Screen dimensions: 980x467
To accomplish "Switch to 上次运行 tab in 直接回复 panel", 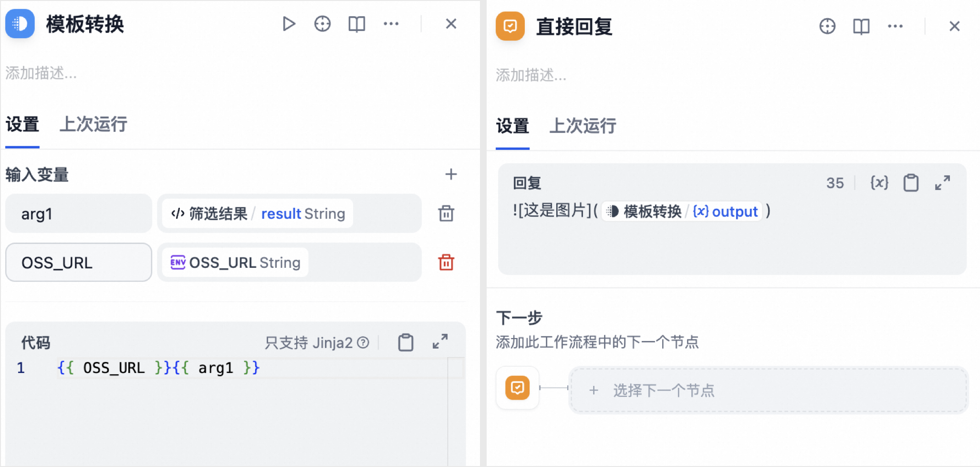I will (x=583, y=126).
